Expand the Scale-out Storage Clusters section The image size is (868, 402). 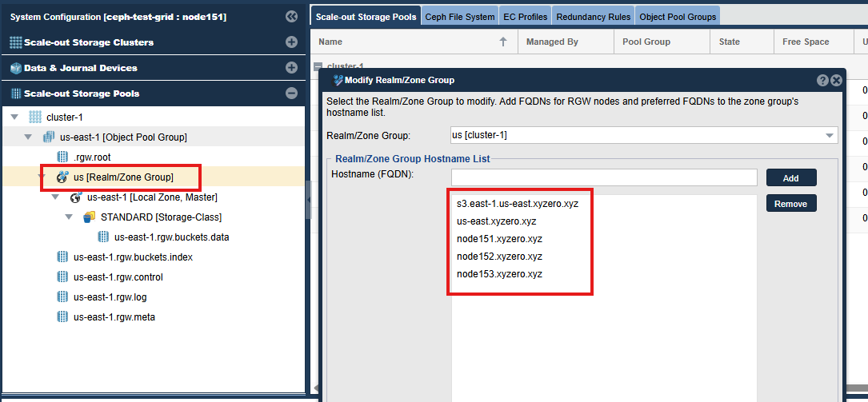[292, 42]
